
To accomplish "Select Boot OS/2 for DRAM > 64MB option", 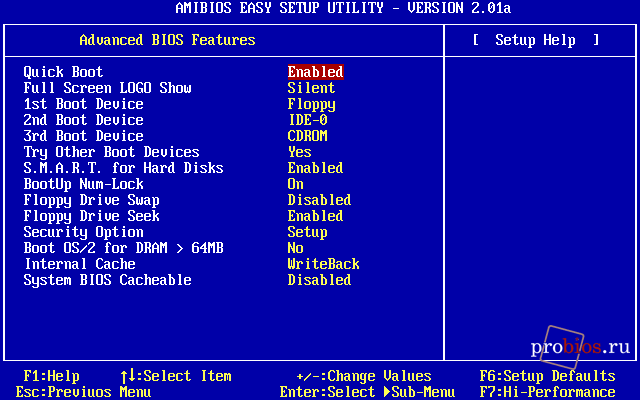I will point(123,248).
